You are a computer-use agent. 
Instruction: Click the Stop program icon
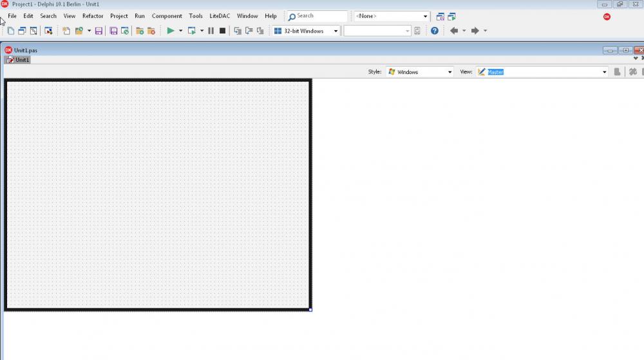pos(223,31)
